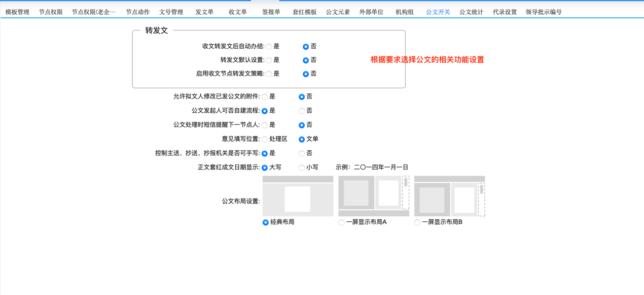Select the 一屏显示布局B layout option
The image size is (644, 295).
point(417,222)
